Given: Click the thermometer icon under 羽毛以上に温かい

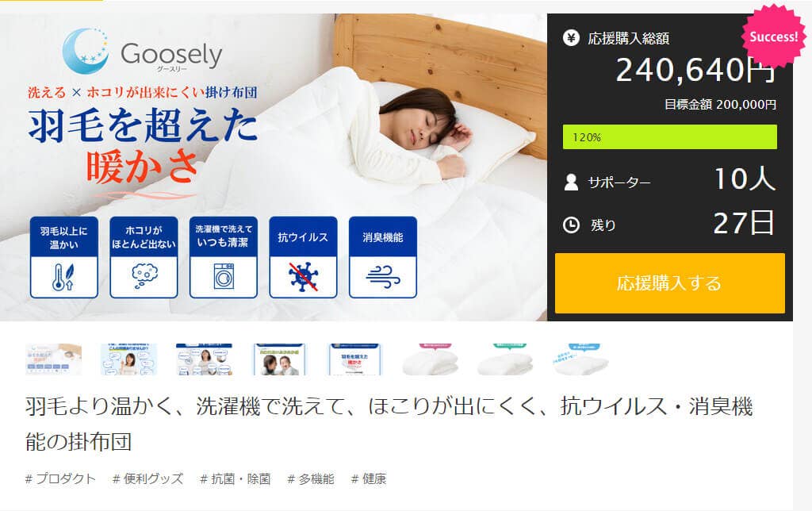Looking at the screenshot, I should (x=63, y=277).
